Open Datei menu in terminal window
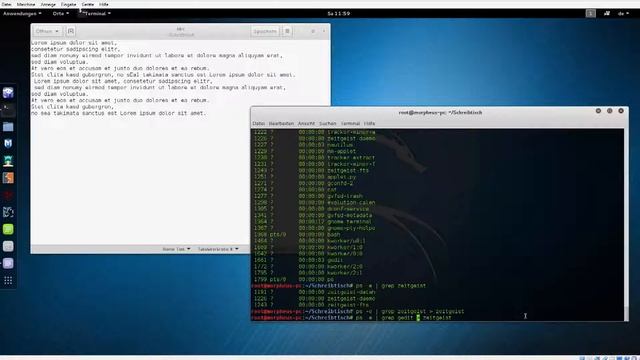This screenshot has height=360, width=640. click(258, 123)
